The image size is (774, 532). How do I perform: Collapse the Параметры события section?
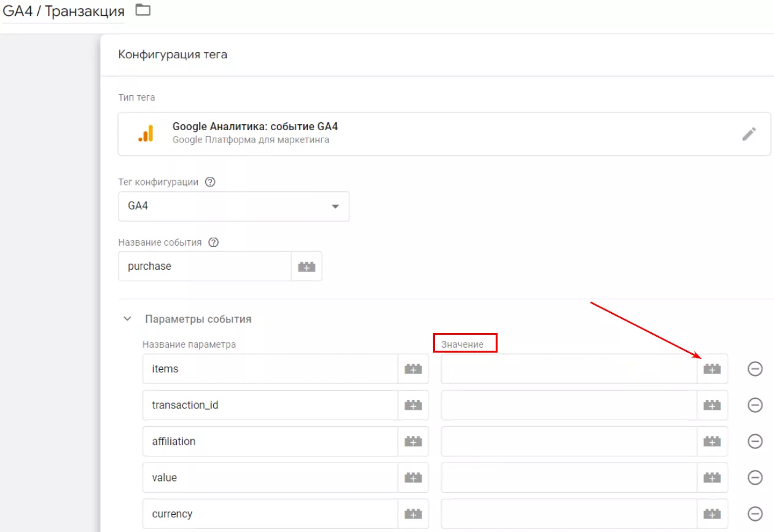(x=128, y=319)
